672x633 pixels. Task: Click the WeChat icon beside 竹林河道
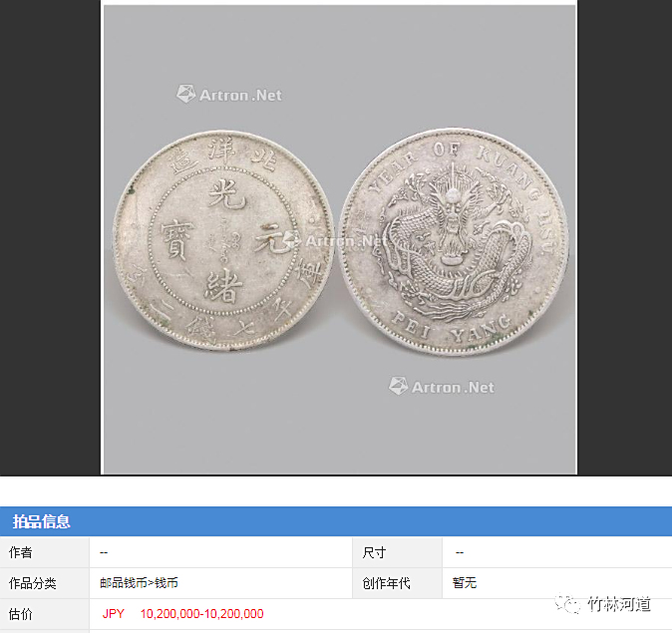point(567,604)
